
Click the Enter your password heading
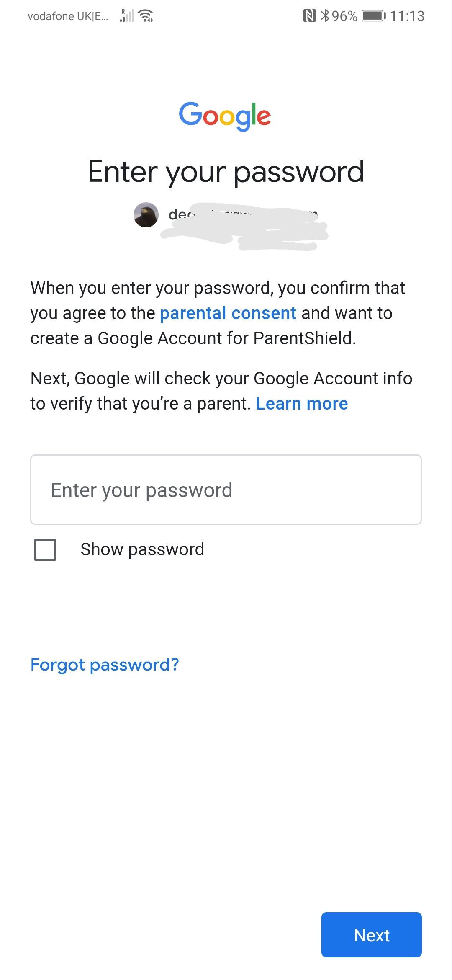(226, 171)
